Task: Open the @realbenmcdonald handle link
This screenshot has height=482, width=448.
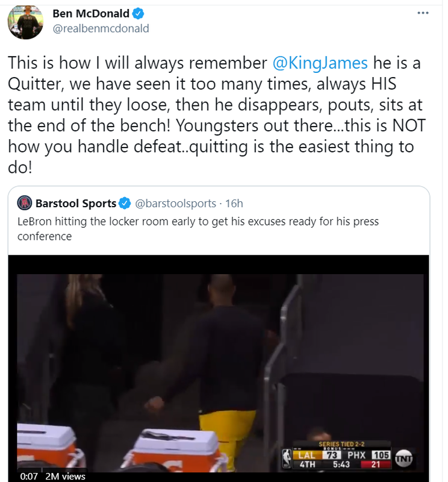Action: coord(101,28)
